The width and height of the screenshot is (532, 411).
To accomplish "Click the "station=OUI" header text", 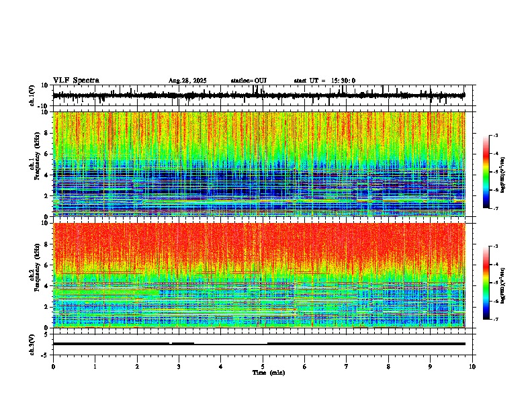I will [249, 81].
